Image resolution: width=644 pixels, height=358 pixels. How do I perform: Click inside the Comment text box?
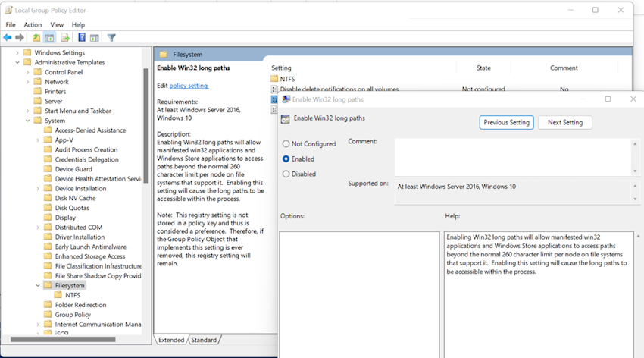click(511, 155)
